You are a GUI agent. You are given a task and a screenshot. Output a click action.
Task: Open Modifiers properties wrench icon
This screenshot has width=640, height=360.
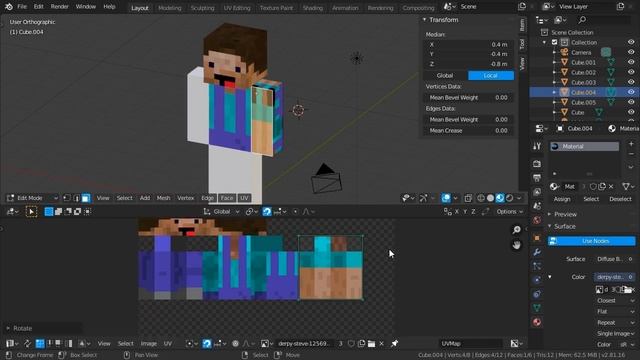point(537,252)
